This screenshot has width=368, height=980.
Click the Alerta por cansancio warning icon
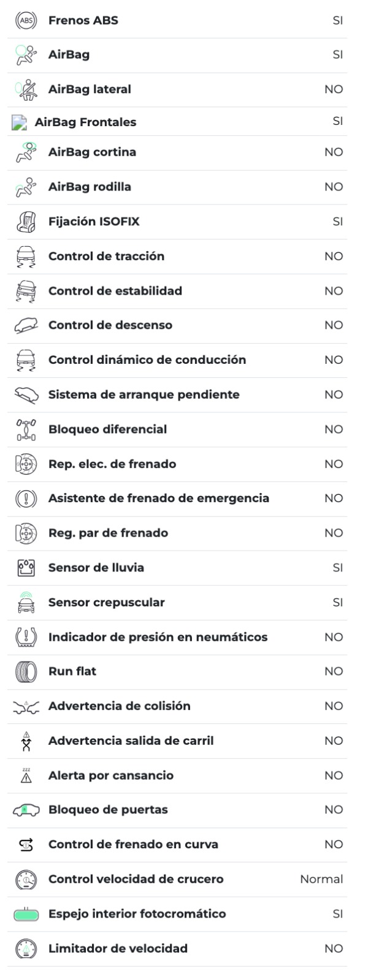(x=25, y=775)
